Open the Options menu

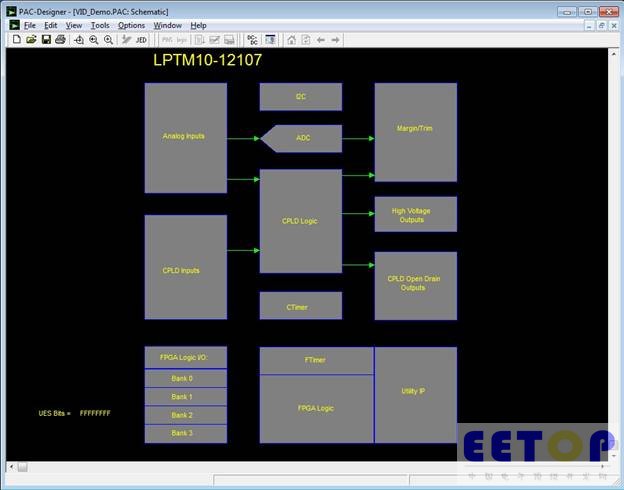pos(131,25)
